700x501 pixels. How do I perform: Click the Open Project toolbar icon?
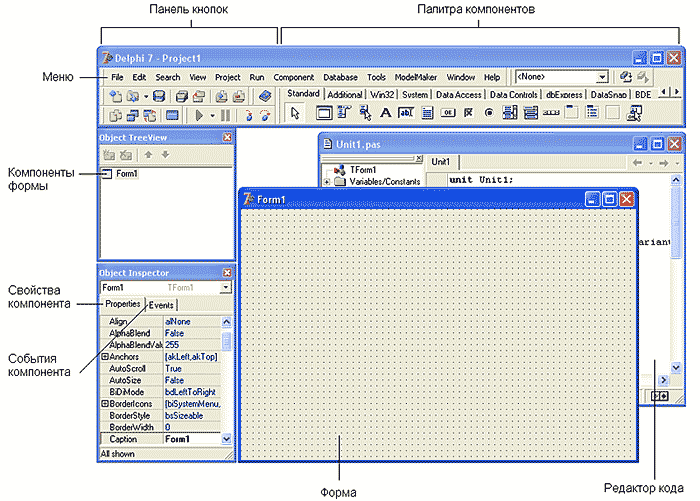199,96
